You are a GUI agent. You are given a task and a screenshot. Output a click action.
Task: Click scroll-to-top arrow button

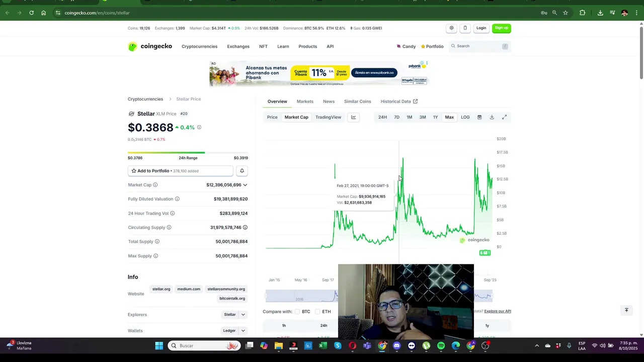[x=626, y=310]
